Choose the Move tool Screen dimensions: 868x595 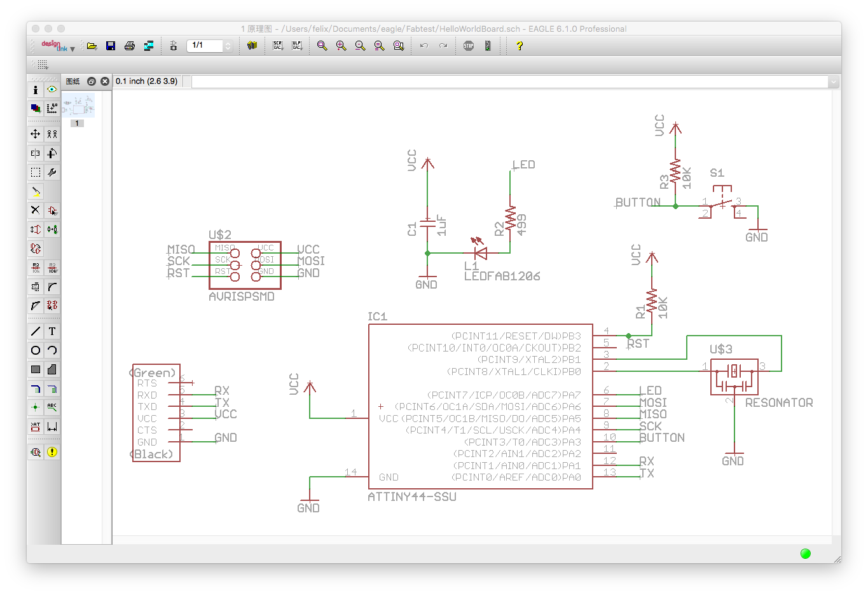click(36, 134)
